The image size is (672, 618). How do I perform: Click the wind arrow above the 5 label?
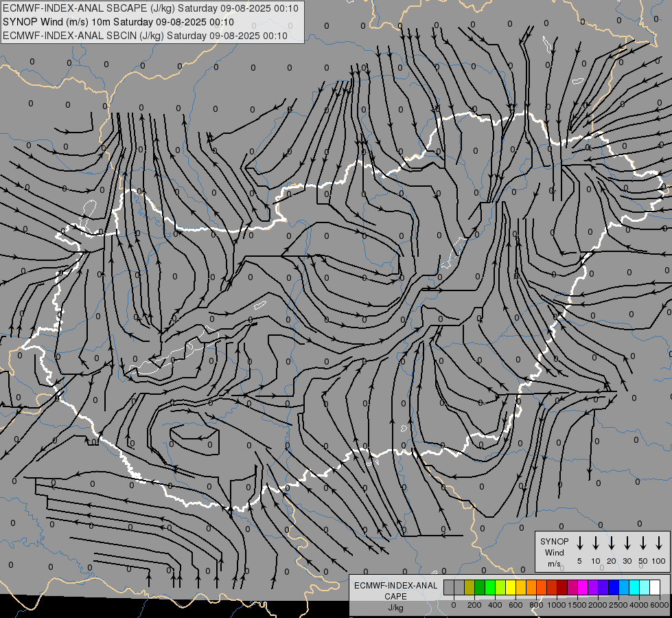coord(580,543)
